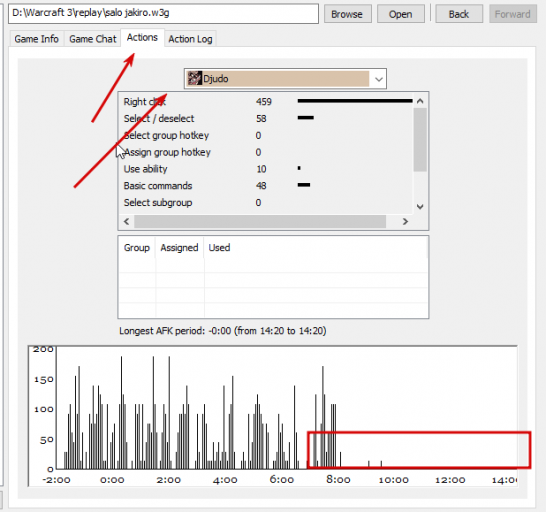Click the Djudo hero portrait icon

(x=194, y=78)
